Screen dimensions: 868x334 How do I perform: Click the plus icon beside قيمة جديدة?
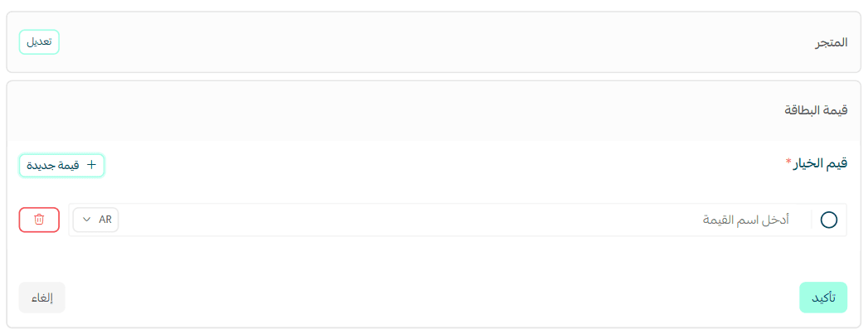(91, 165)
